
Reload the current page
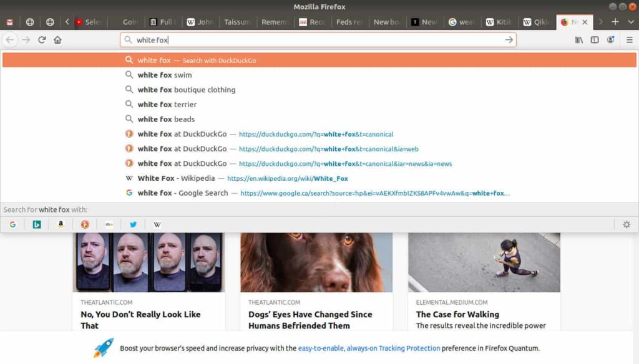pos(42,40)
